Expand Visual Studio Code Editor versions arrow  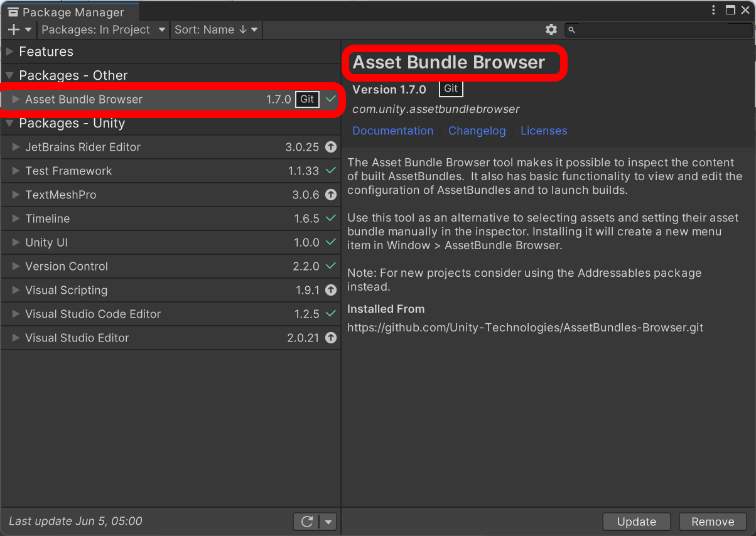[x=16, y=314]
